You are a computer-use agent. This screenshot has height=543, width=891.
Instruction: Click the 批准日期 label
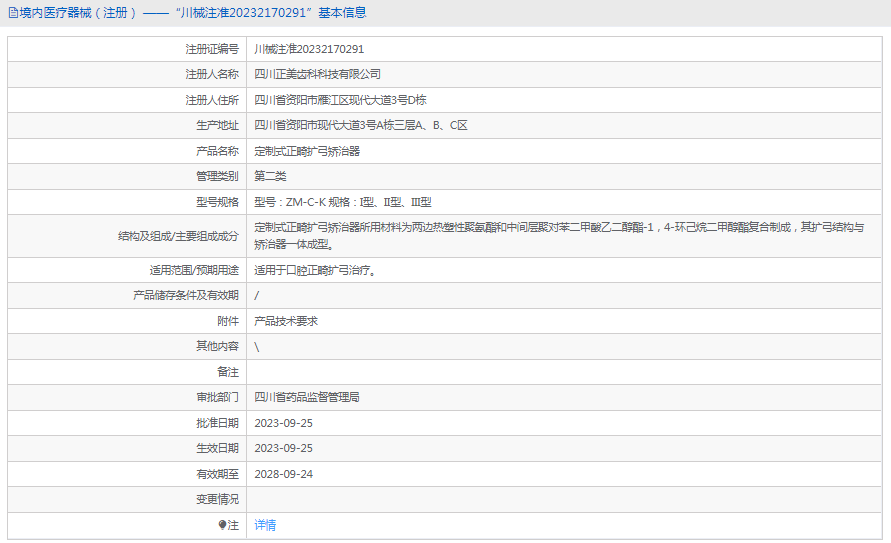coord(218,423)
